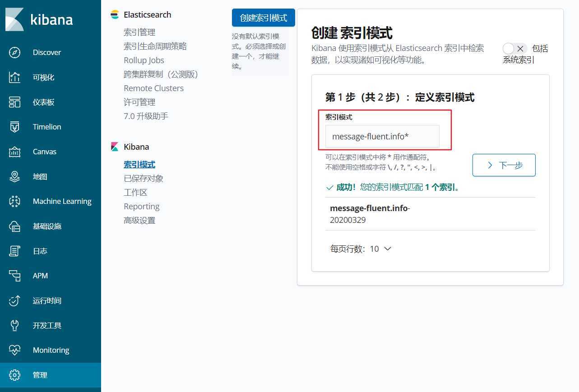Viewport: 579px width, 392px height.
Task: Select Monitoring label in sidebar
Action: coord(51,350)
